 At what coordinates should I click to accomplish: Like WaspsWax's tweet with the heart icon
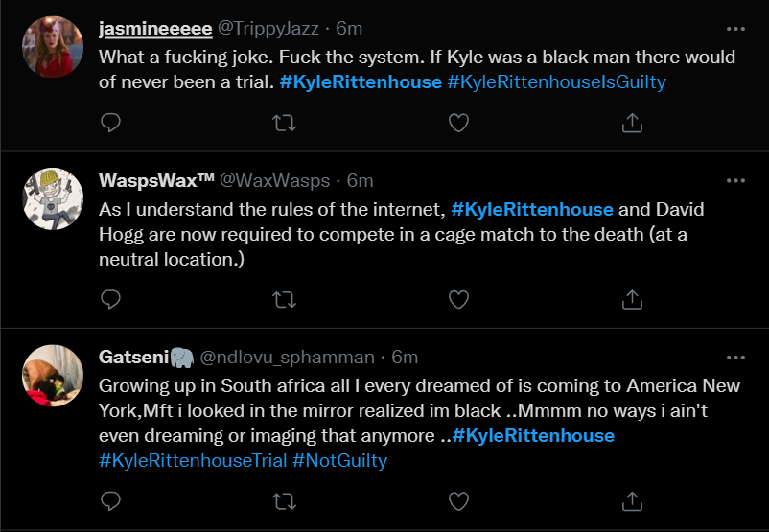click(458, 300)
